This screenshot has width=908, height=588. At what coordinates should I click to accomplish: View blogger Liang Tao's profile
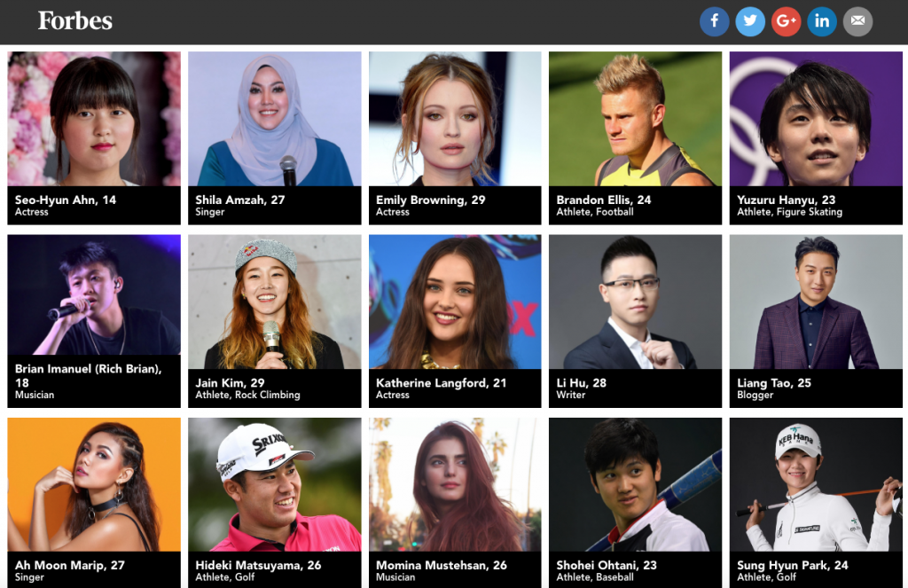[x=816, y=321]
